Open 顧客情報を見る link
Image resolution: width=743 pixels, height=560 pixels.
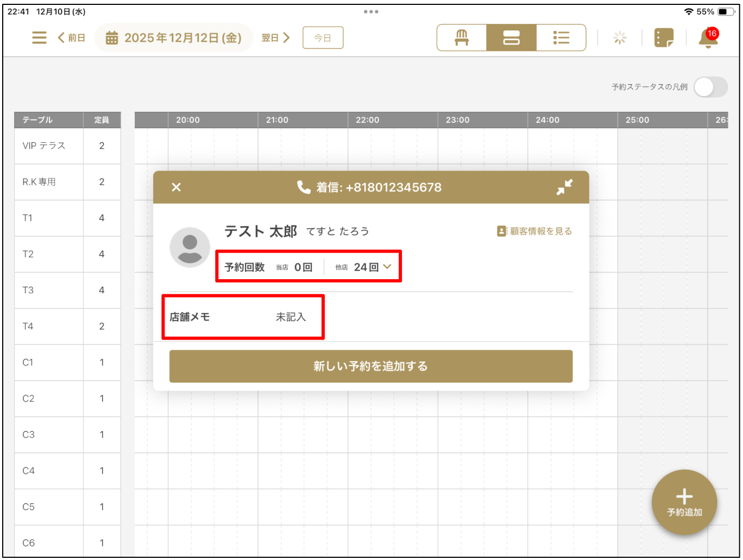click(534, 231)
